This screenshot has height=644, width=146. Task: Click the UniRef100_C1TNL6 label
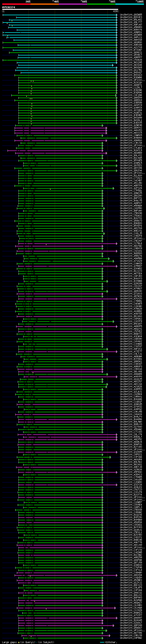click(131, 243)
